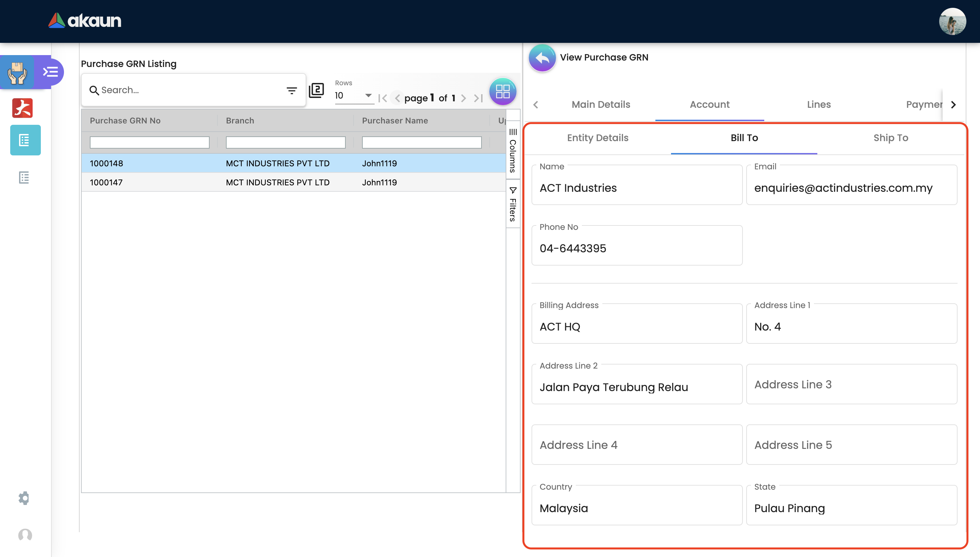Click the gray list icon in sidebar
This screenshot has width=980, height=557.
coord(24,178)
